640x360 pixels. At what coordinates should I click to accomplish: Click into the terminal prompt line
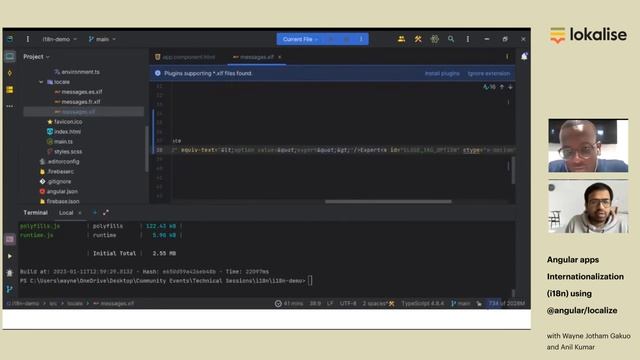pos(165,281)
